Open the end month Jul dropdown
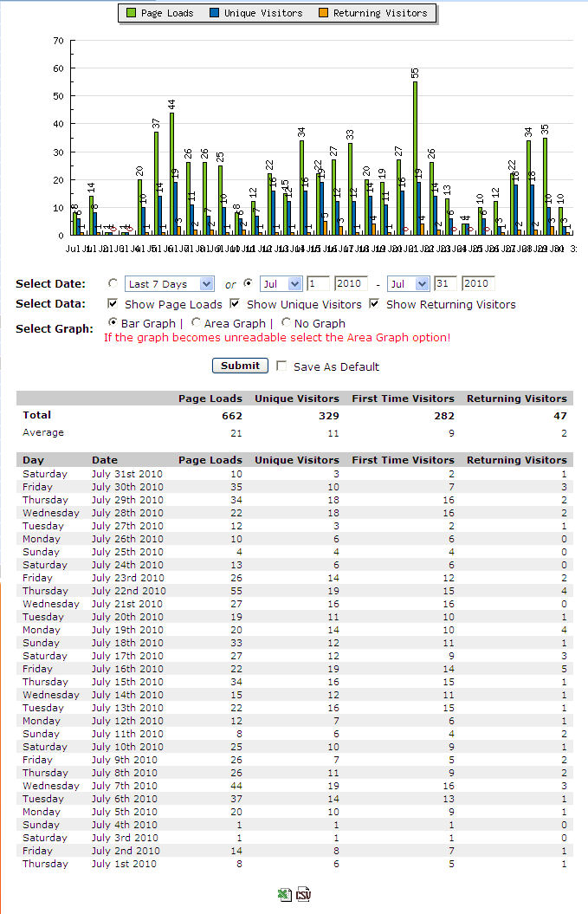Viewport: 588px width, 914px height. pyautogui.click(x=409, y=284)
